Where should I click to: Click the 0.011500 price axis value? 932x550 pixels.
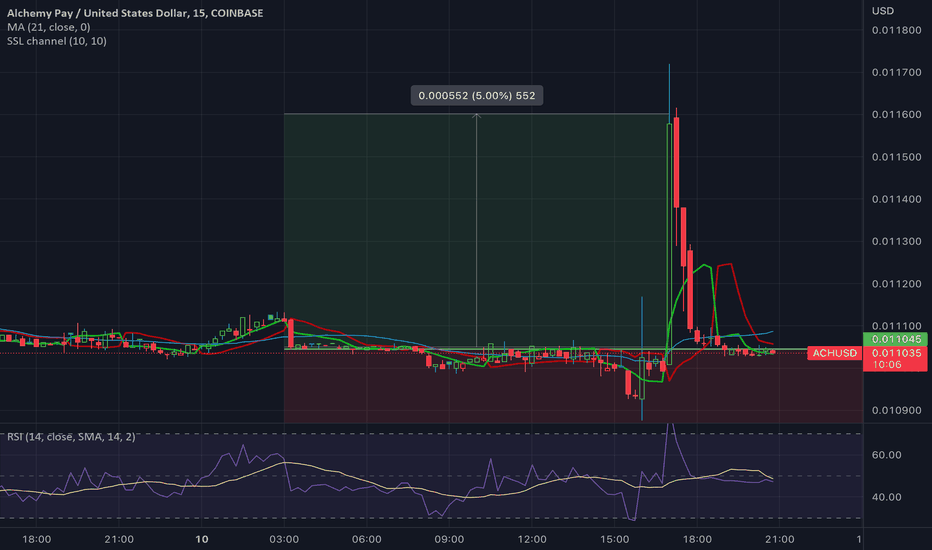(x=896, y=157)
